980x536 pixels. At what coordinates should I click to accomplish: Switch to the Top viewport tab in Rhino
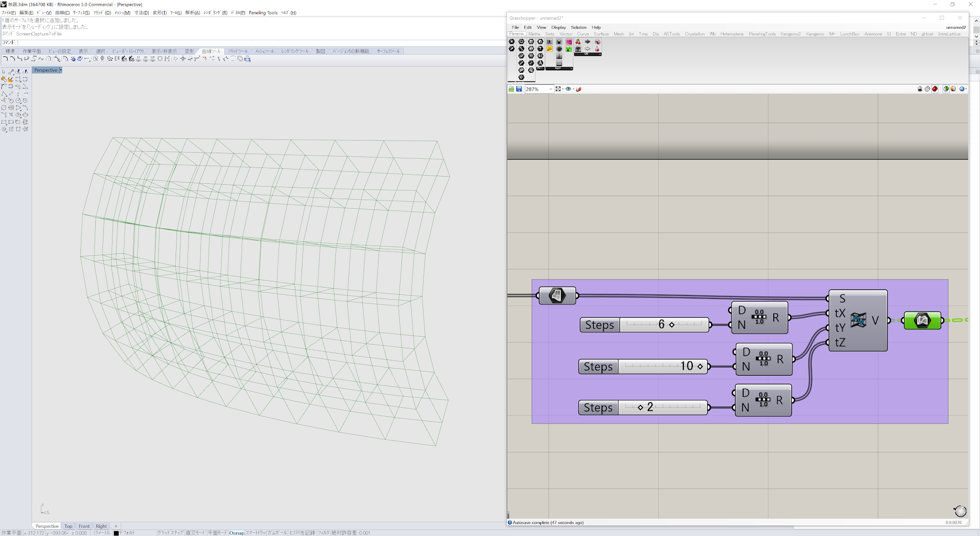click(x=68, y=526)
